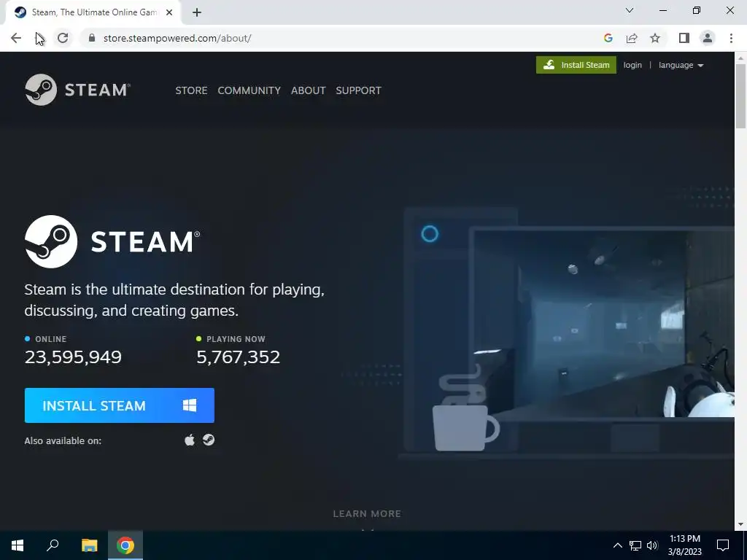The width and height of the screenshot is (747, 560).
Task: Open the volume control tray icon
Action: coord(652,545)
